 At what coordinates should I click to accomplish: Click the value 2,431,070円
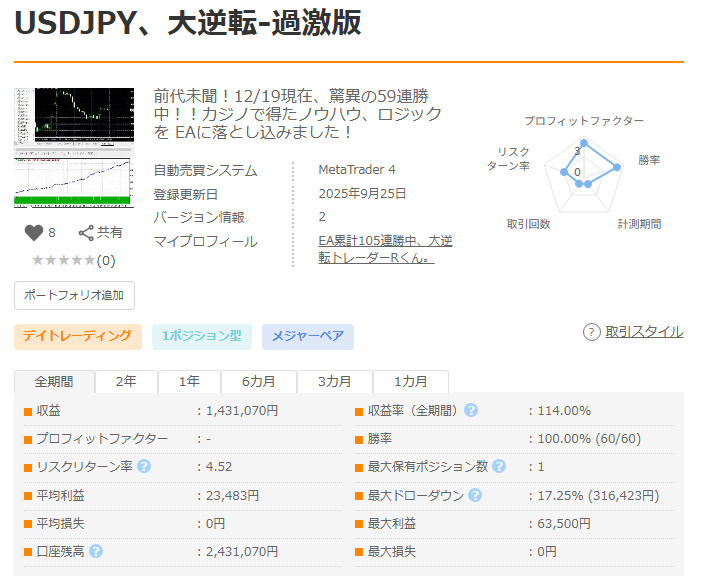242,551
